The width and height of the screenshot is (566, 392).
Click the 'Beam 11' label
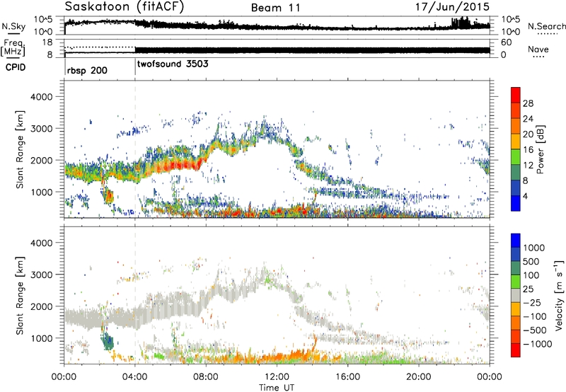[x=276, y=8]
